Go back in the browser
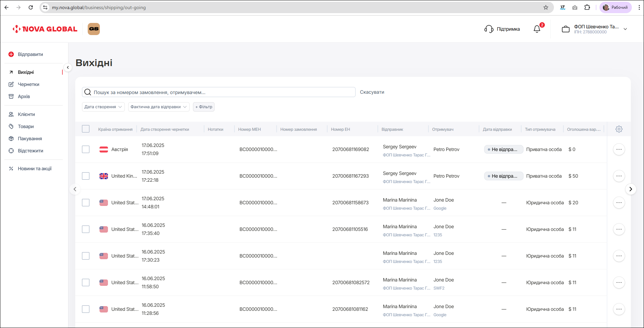This screenshot has width=644, height=328. (6, 7)
